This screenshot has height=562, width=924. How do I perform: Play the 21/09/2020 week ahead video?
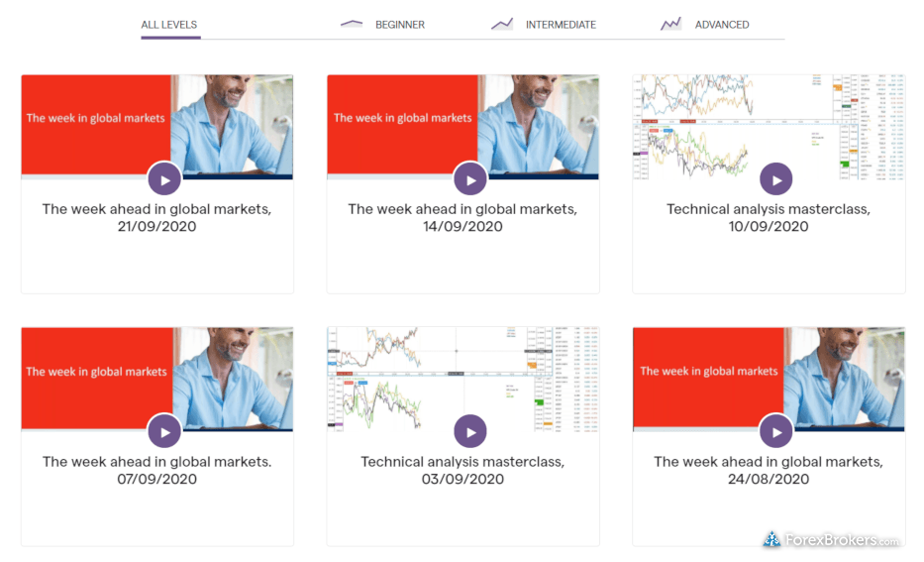164,179
